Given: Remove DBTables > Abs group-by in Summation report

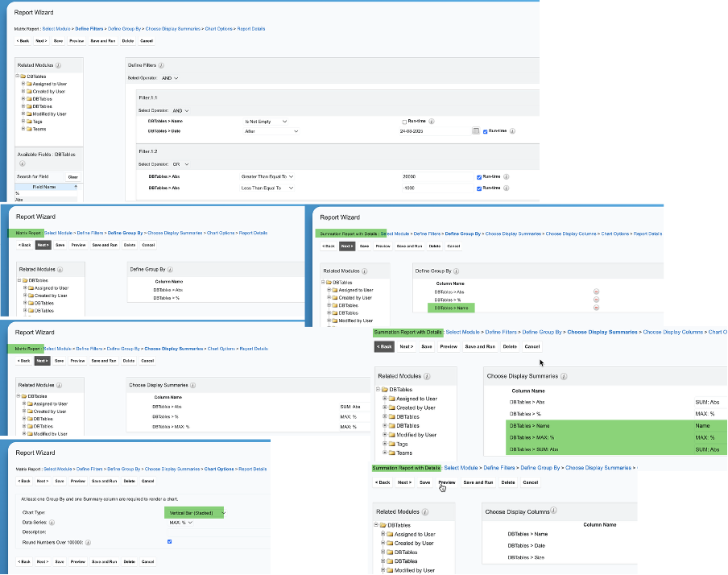Looking at the screenshot, I should tap(596, 292).
